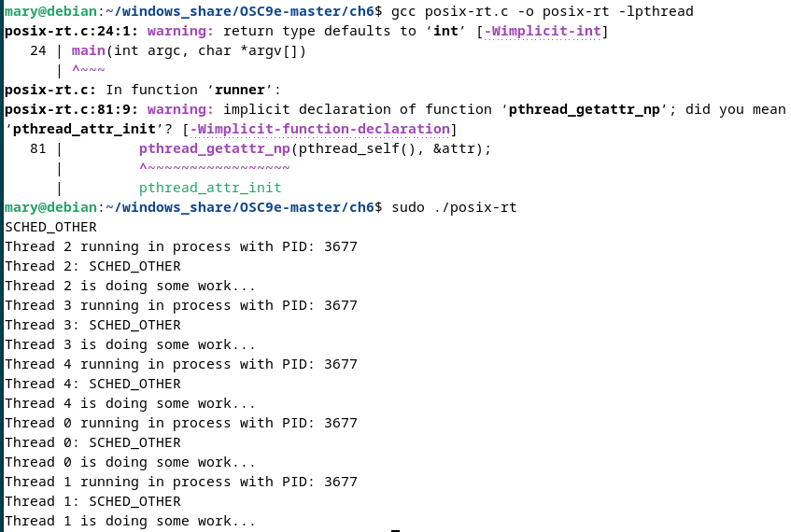
Task: Click the 'Thread 2: SCHED_OTHER' line
Action: (92, 266)
